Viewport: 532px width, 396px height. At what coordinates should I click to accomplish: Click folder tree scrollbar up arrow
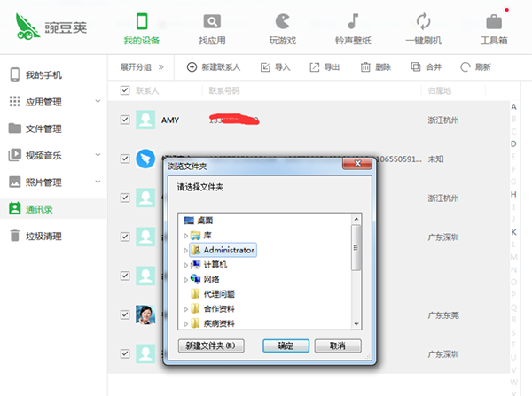pos(356,219)
